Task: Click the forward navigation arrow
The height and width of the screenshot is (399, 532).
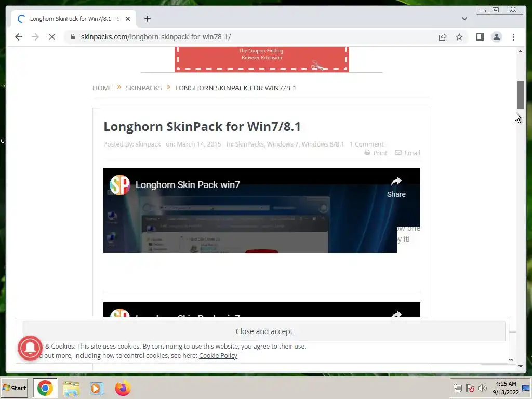Action: (35, 37)
